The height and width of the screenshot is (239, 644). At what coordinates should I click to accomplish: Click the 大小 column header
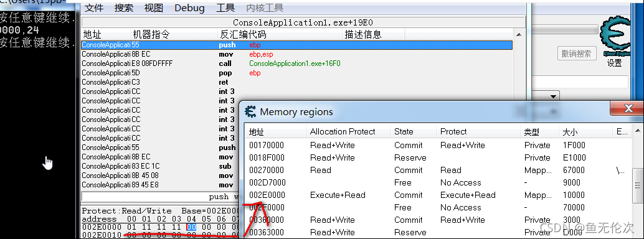click(585, 132)
